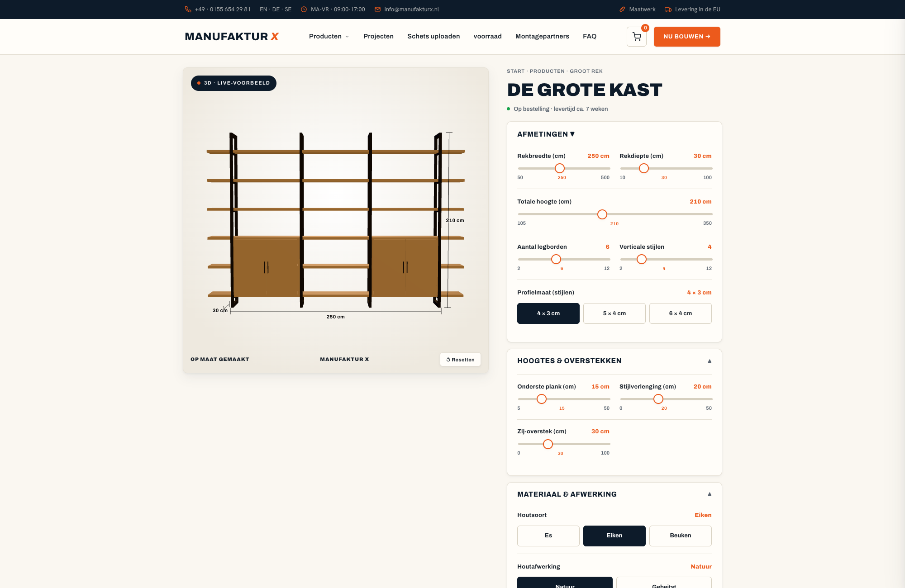The height and width of the screenshot is (588, 905).
Task: Select Gebeitst wood finish
Action: pos(664,583)
